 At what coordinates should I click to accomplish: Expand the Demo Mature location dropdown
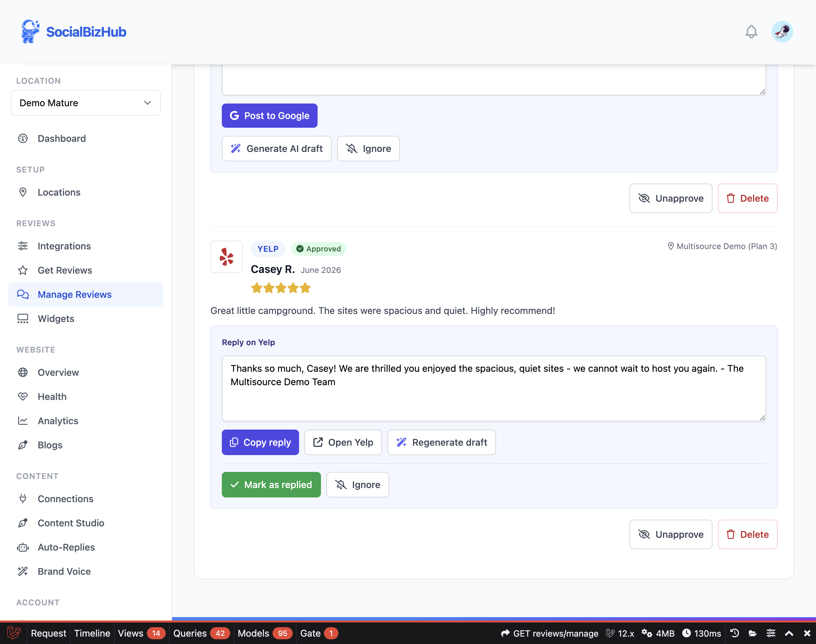coord(86,103)
